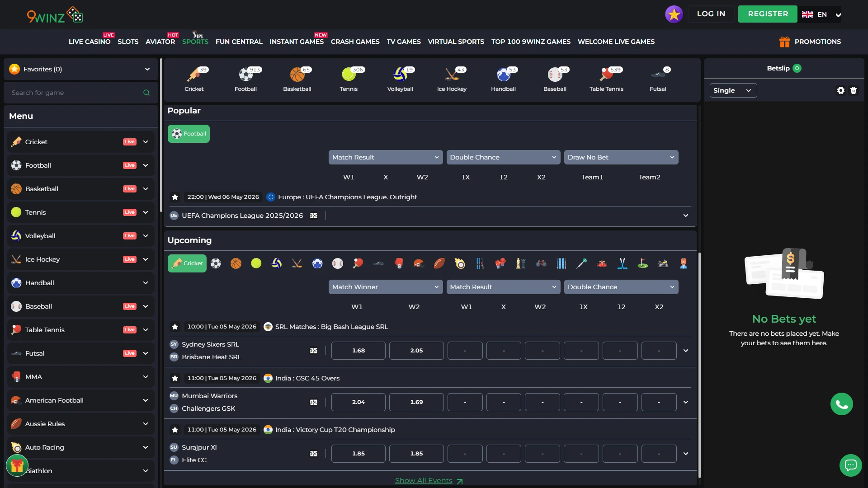Expand more markets for Mumbai Warriors match
868x488 pixels.
click(686, 402)
